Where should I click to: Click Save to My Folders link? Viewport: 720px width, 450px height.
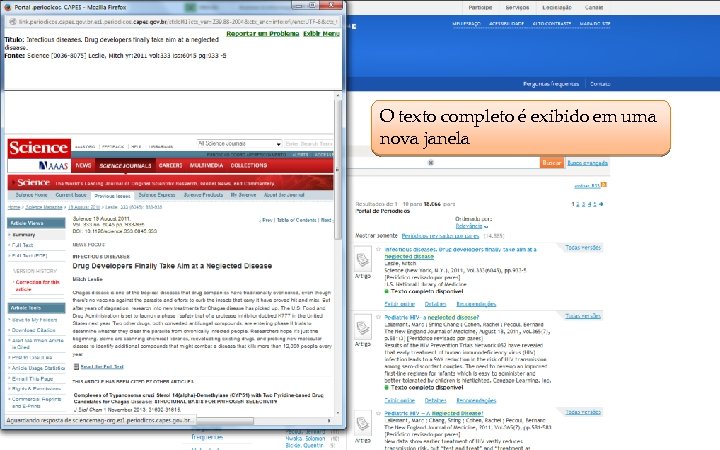pos(34,320)
